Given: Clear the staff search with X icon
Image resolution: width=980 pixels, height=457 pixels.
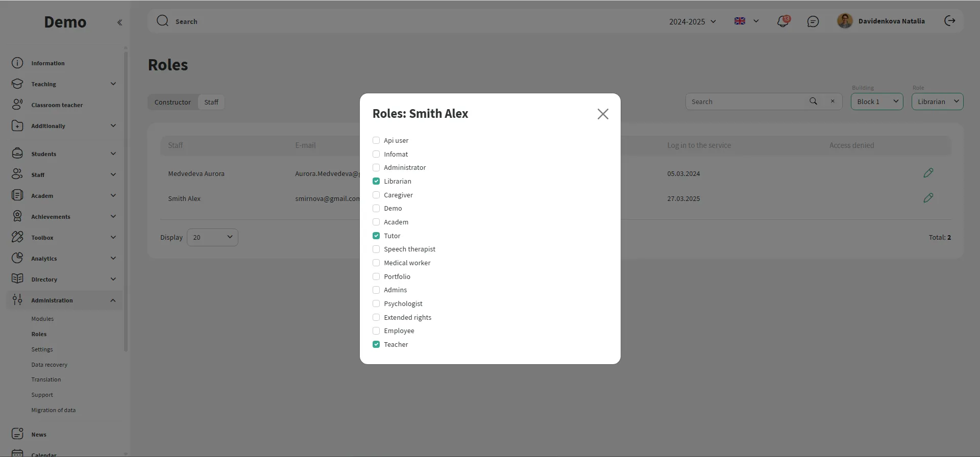Looking at the screenshot, I should click(x=832, y=101).
